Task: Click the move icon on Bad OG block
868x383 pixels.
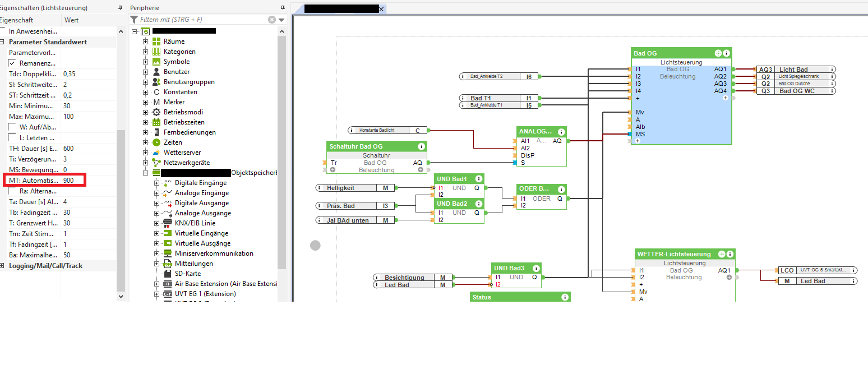Action: [x=718, y=53]
